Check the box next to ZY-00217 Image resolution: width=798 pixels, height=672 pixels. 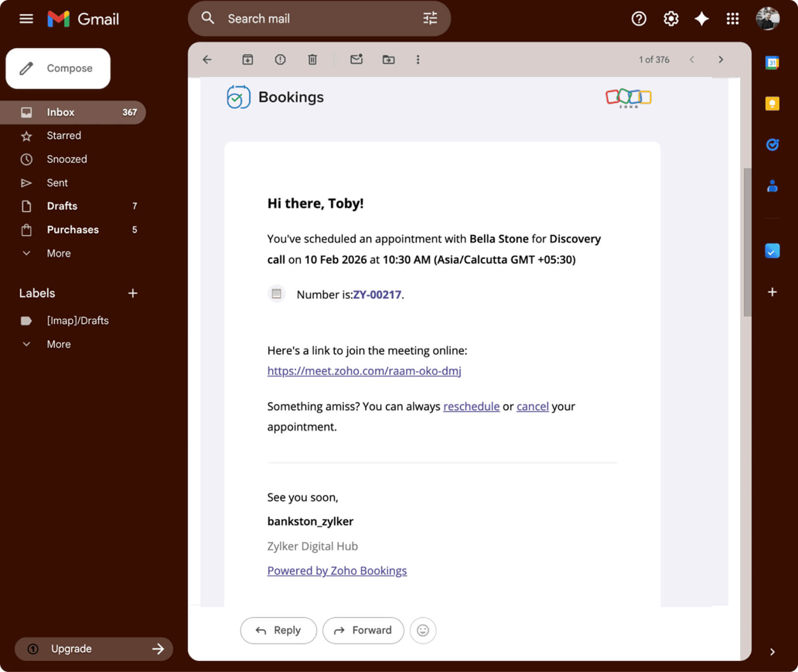(276, 293)
